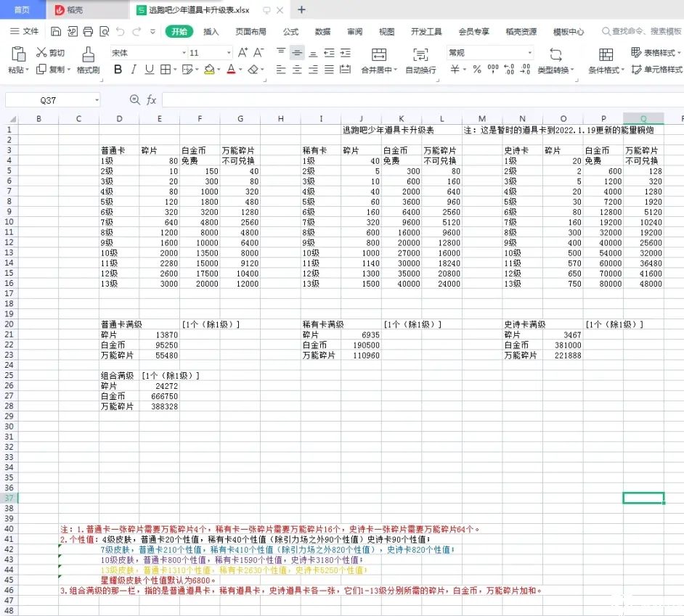The height and width of the screenshot is (616, 684).
Task: Click the increase font size icon
Action: click(243, 53)
